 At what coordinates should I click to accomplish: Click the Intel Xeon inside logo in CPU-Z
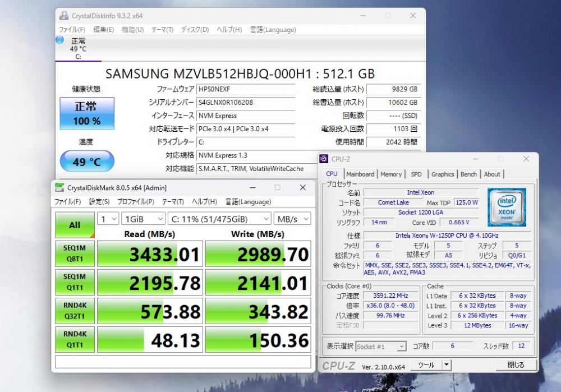pos(507,207)
